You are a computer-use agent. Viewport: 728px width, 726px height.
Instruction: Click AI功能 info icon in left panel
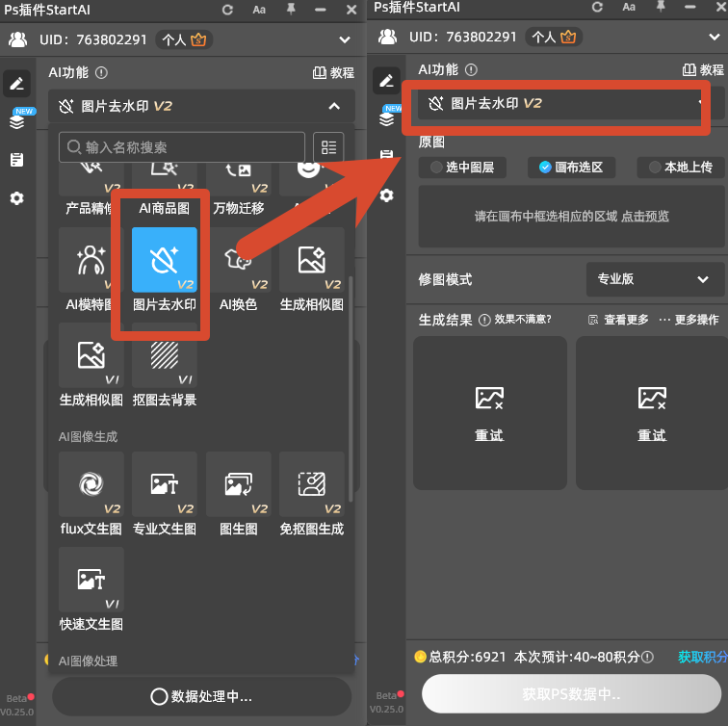101,73
